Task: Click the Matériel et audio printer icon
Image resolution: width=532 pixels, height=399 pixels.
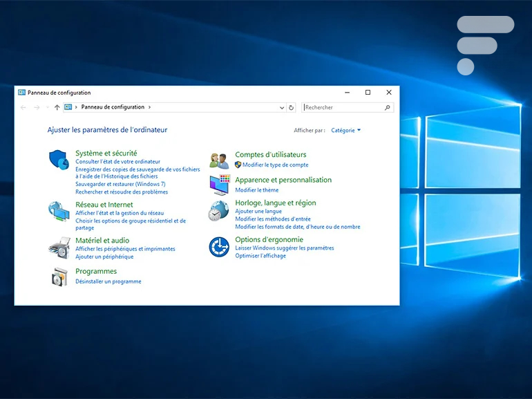Action: tap(59, 246)
